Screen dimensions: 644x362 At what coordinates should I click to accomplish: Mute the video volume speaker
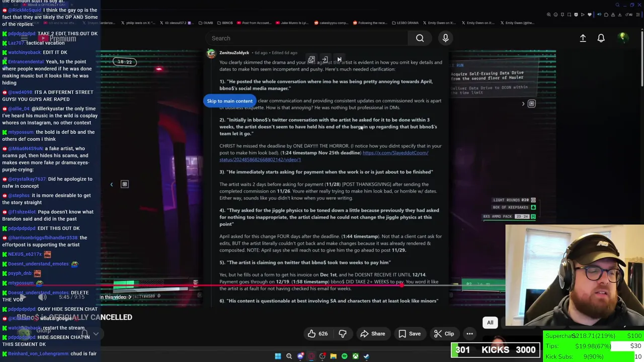click(x=42, y=297)
